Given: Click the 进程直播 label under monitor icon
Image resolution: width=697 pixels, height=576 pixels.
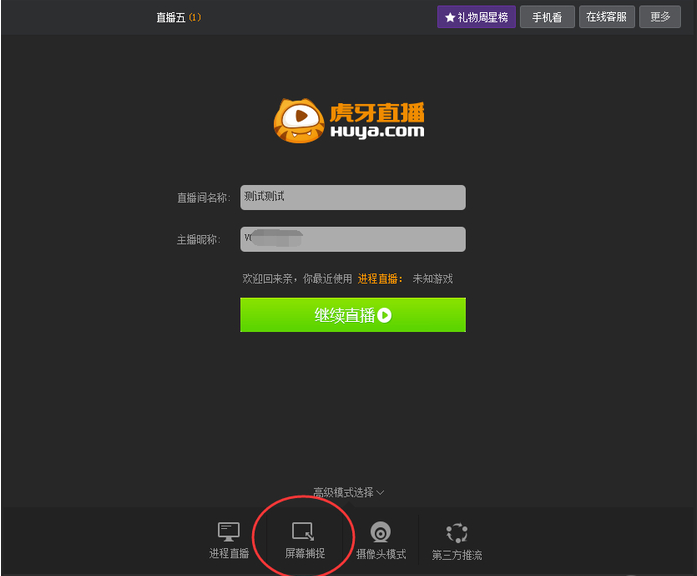Looking at the screenshot, I should [229, 553].
